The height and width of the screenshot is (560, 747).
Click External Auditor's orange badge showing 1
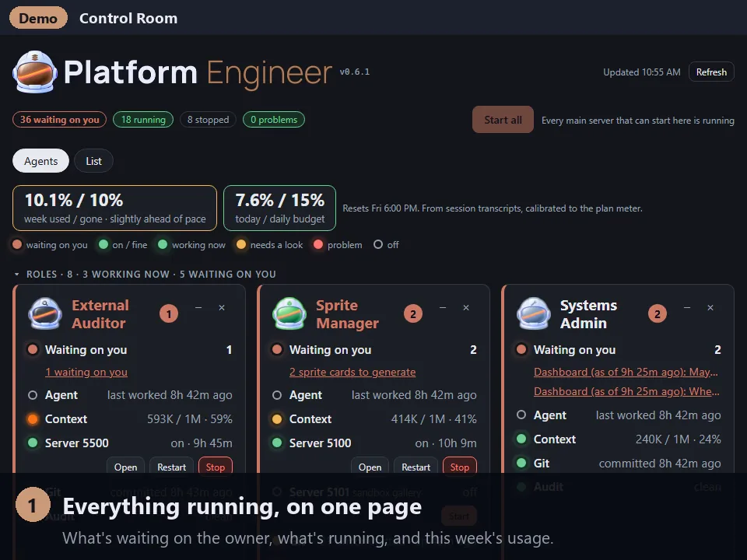point(169,313)
